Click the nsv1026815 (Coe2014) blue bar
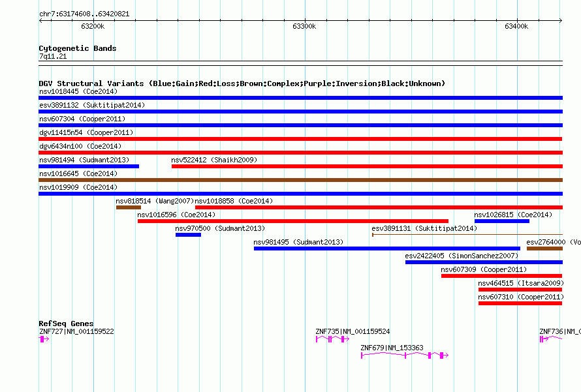Image resolution: width=581 pixels, height=392 pixels. 502,221
